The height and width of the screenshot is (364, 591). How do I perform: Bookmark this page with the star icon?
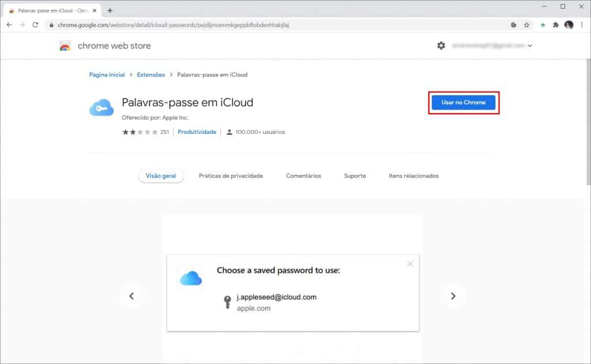(526, 25)
